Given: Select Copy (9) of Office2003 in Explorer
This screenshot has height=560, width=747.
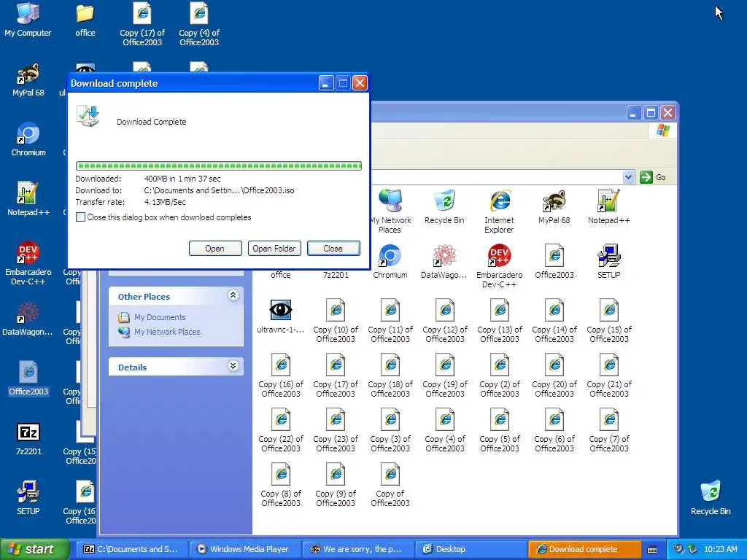Looking at the screenshot, I should [x=336, y=485].
